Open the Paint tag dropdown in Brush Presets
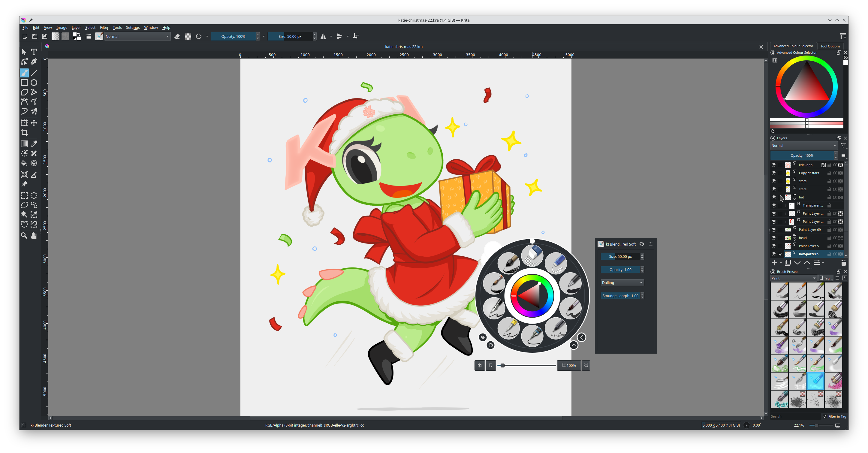868x453 pixels. [x=794, y=278]
